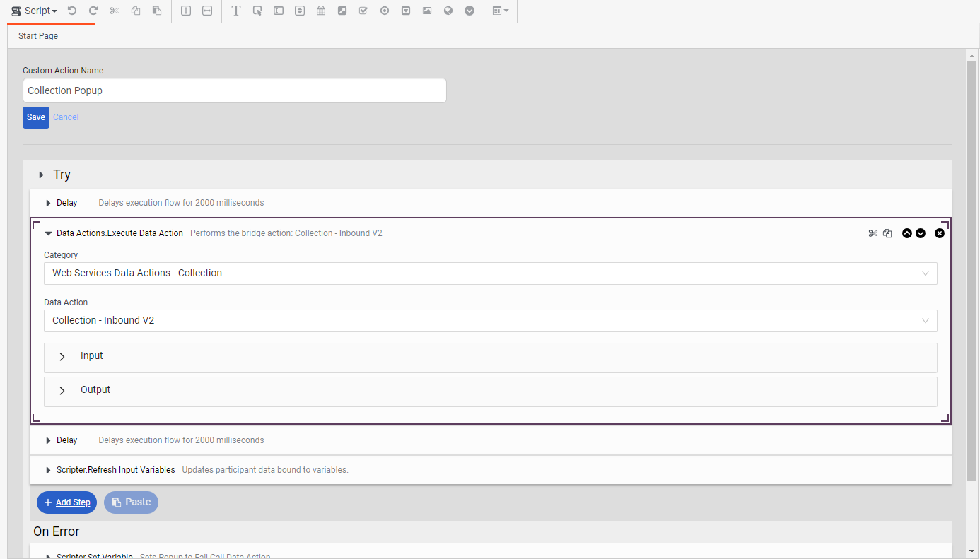
Task: Click the scrollbar down arrow
Action: 972,551
